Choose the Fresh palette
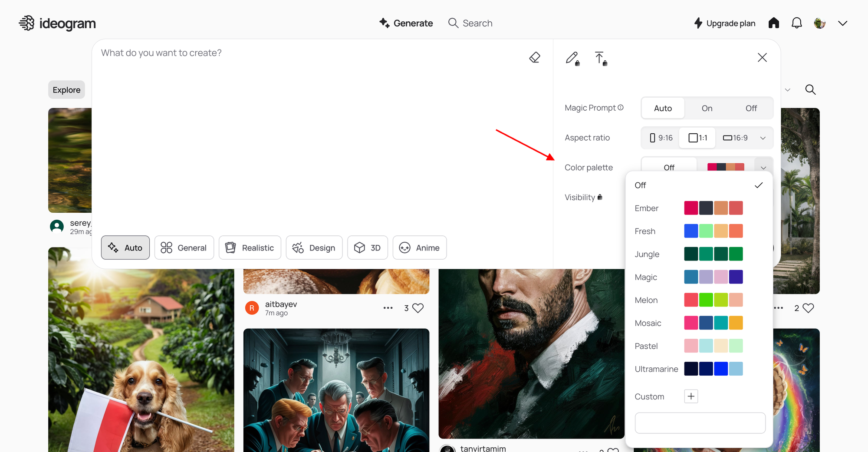868x452 pixels. coord(699,231)
